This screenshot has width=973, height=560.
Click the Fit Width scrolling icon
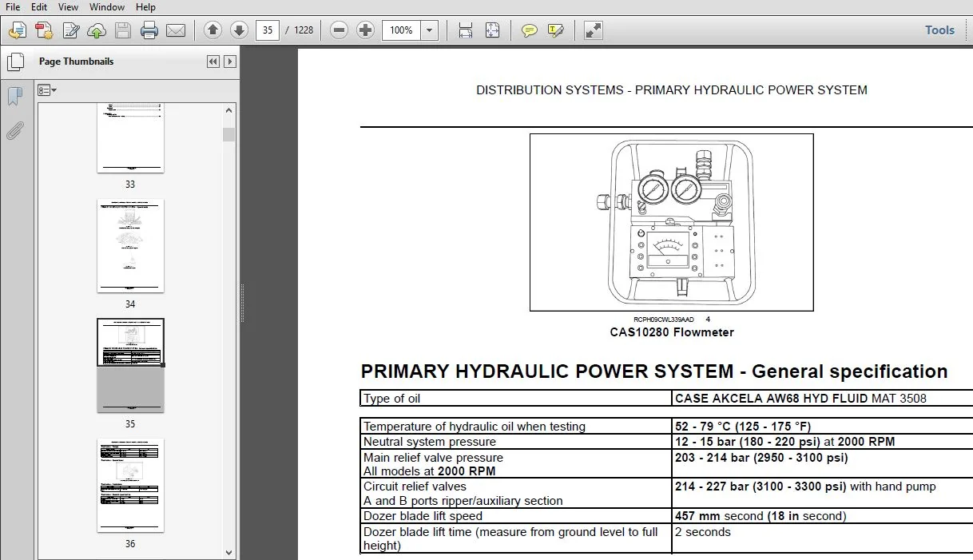(x=466, y=30)
